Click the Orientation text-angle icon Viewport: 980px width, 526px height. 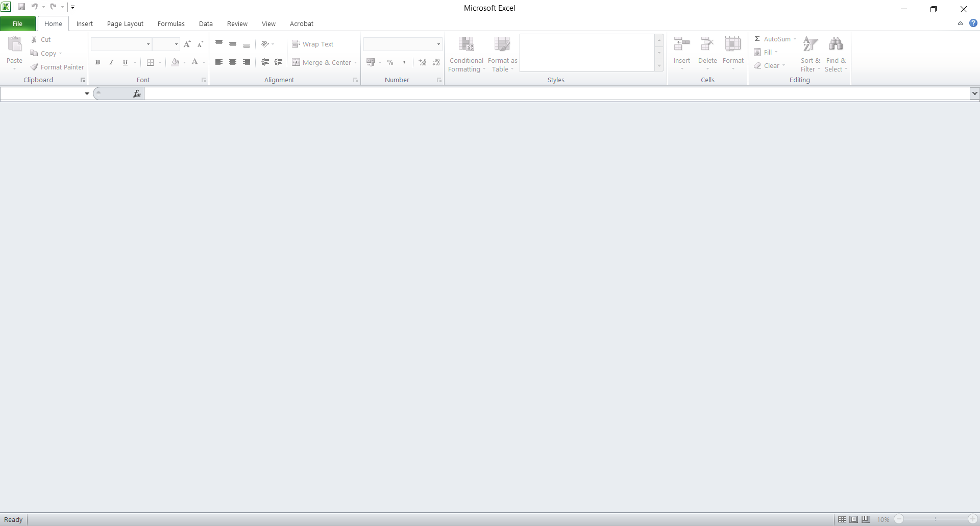[265, 44]
